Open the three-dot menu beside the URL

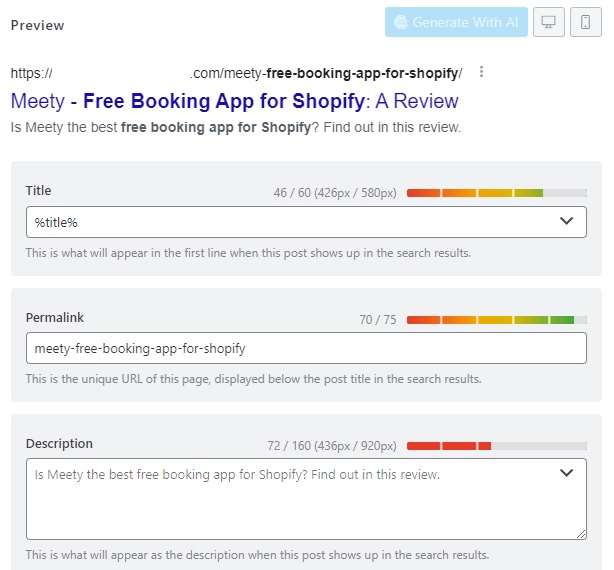(482, 72)
